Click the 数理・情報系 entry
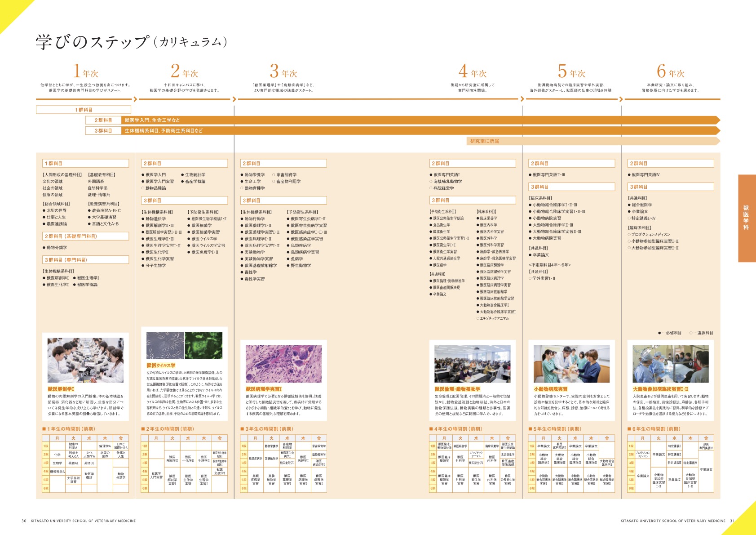 pos(99,195)
